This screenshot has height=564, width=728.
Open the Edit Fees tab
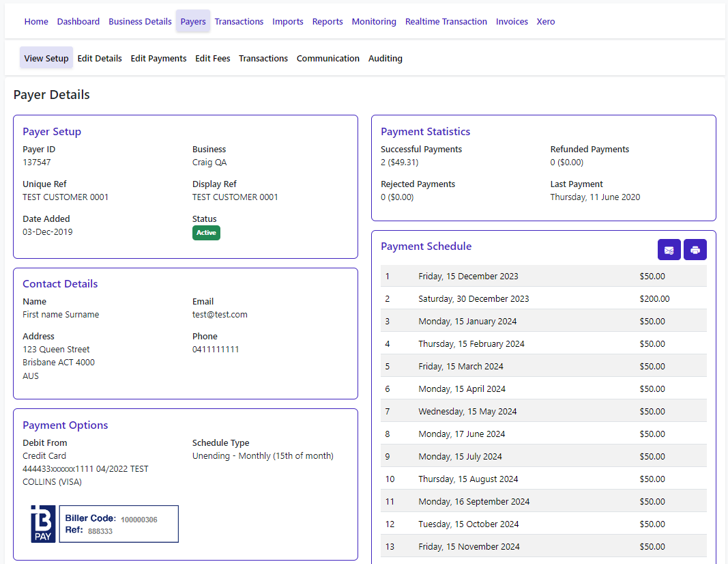coord(212,59)
